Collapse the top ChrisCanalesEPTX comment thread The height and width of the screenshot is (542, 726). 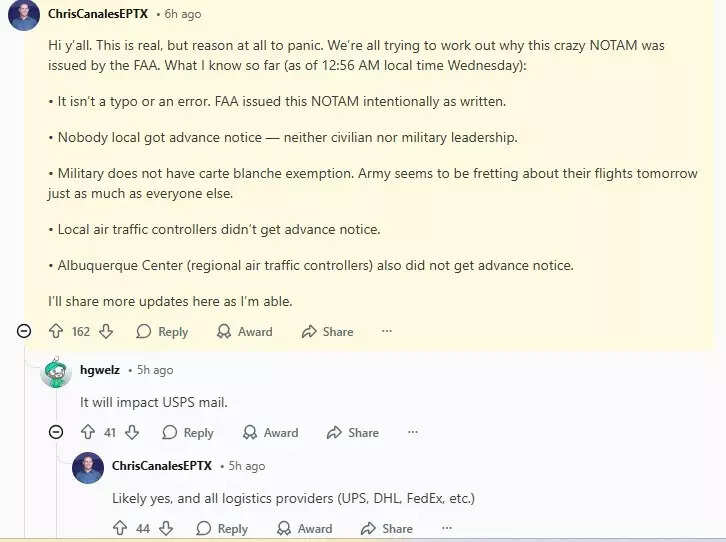coord(24,331)
